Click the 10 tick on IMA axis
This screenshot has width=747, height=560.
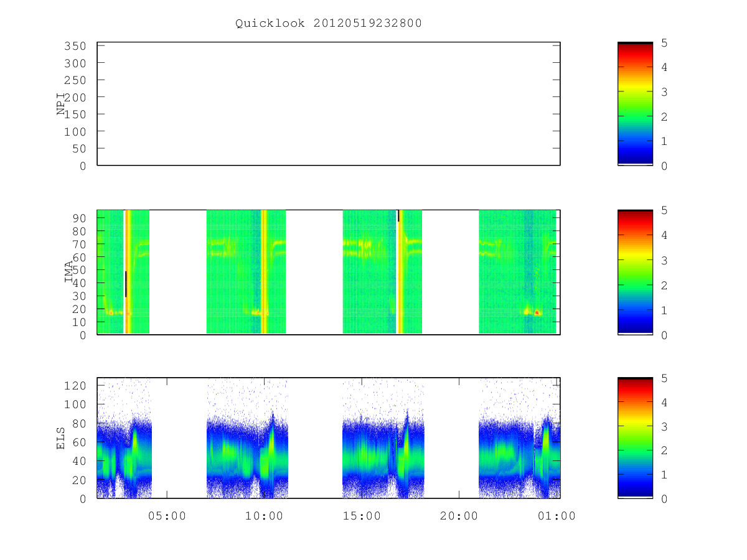80,322
